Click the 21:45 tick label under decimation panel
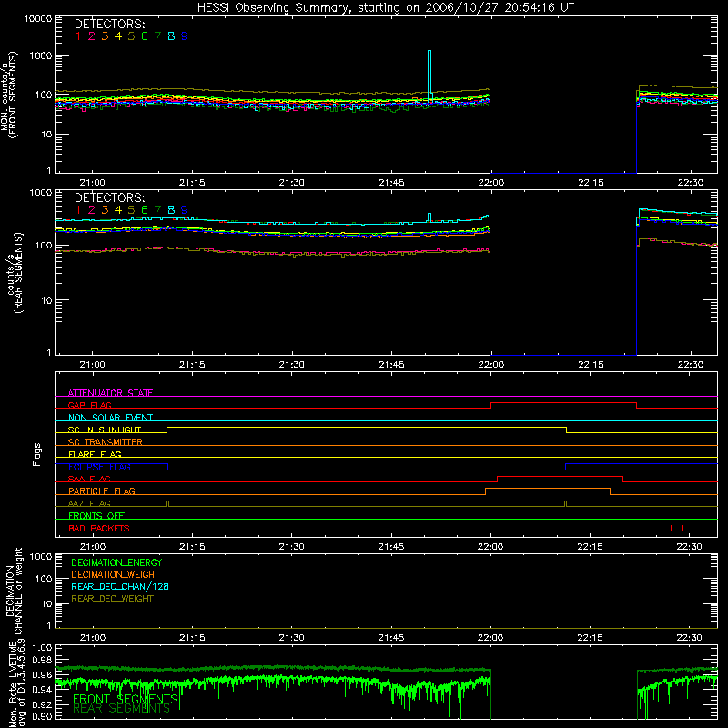The image size is (728, 728). tap(391, 638)
